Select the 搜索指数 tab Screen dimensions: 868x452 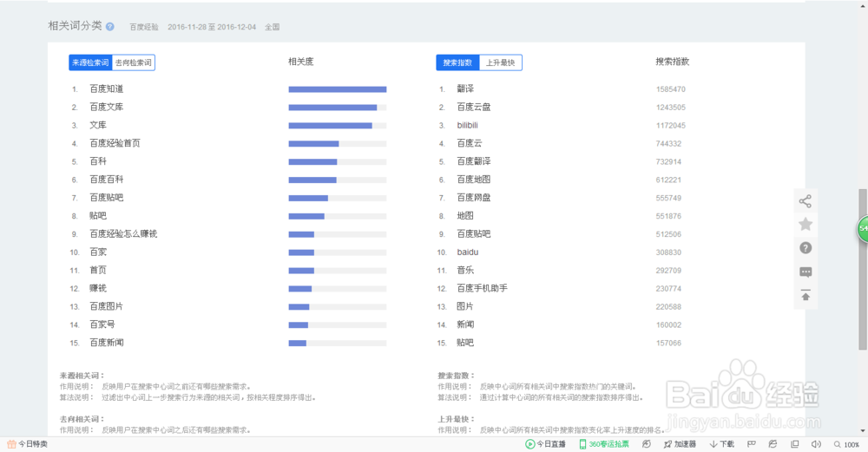coord(457,62)
